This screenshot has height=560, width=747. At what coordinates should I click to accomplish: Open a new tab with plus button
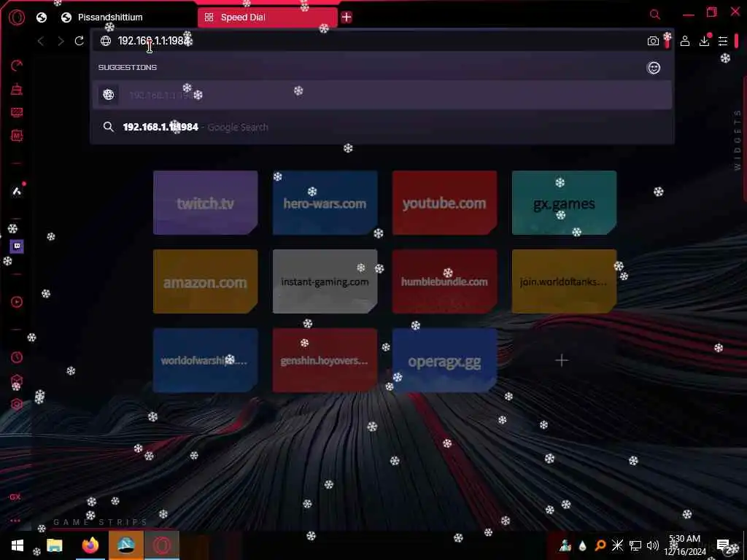(347, 17)
